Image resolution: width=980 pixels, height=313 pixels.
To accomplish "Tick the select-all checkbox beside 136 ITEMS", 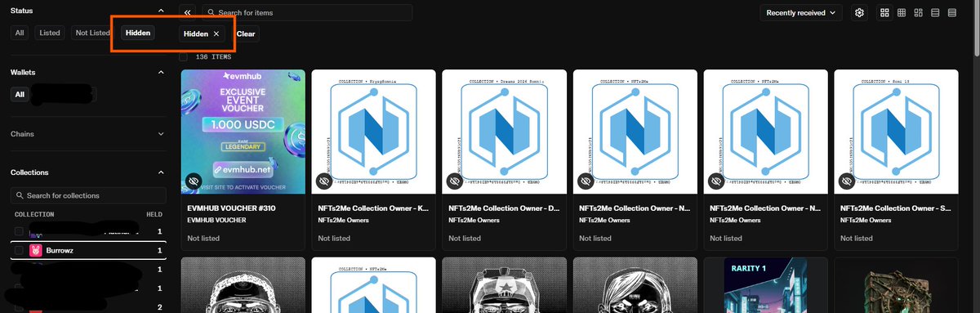I will pos(184,57).
